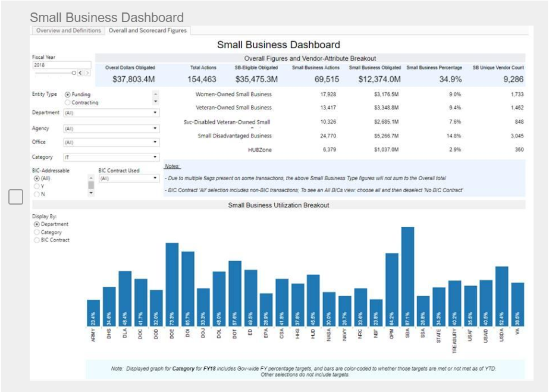The image size is (549, 392).
Task: Switch to Overview and Definitions tab
Action: (68, 30)
